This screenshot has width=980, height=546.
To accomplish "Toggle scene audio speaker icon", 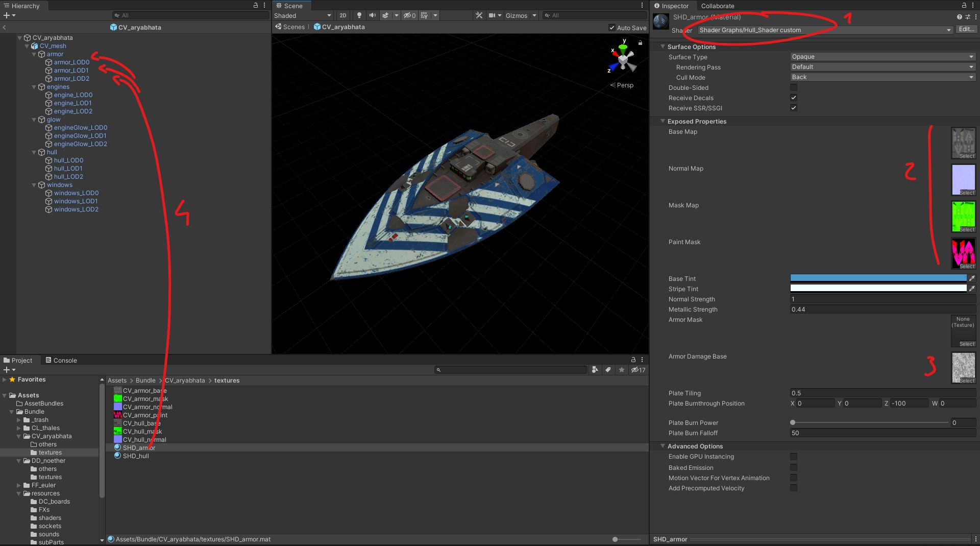I will (x=373, y=15).
